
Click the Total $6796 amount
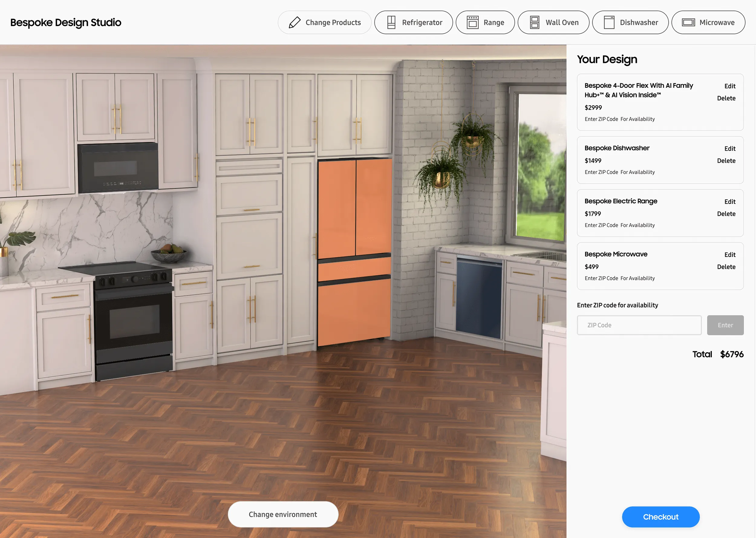(x=732, y=354)
